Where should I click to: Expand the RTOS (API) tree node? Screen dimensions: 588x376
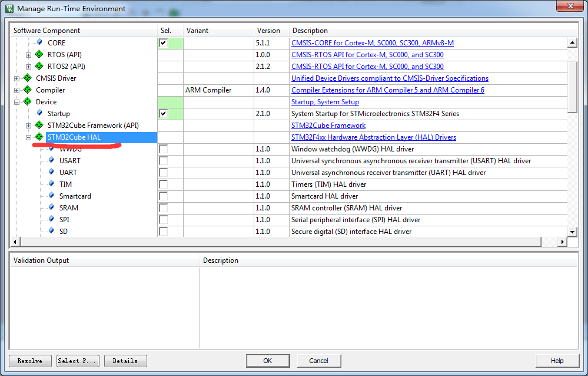[28, 55]
